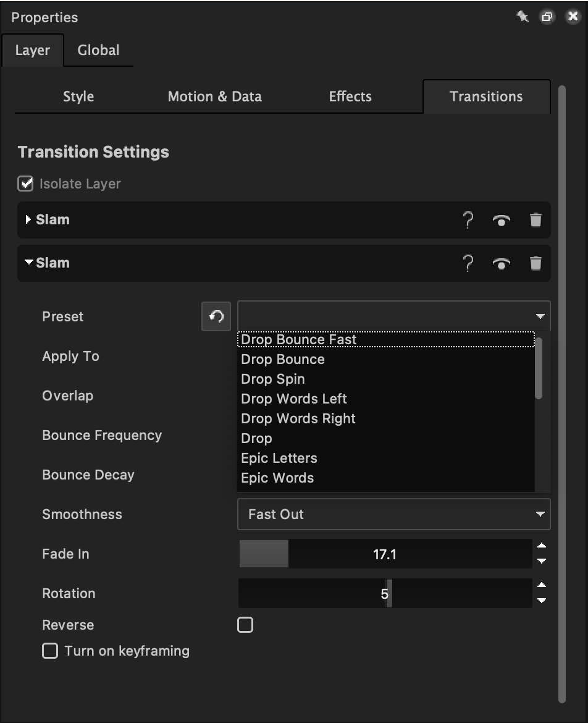Delete the expanded Slam transition
Viewport: 588px width, 723px height.
click(535, 263)
